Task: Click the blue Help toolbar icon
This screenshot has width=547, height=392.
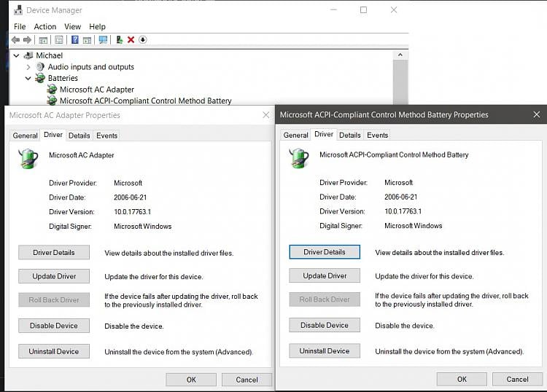Action: [74, 40]
